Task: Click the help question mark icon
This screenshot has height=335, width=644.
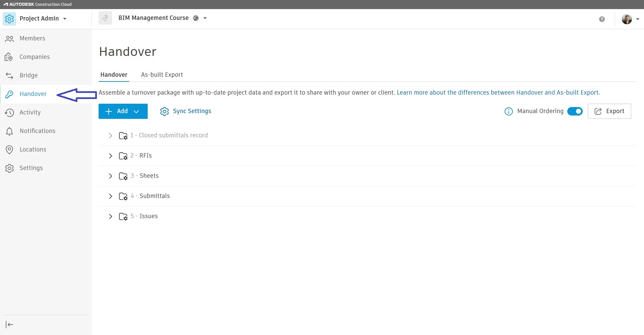Action: tap(602, 19)
